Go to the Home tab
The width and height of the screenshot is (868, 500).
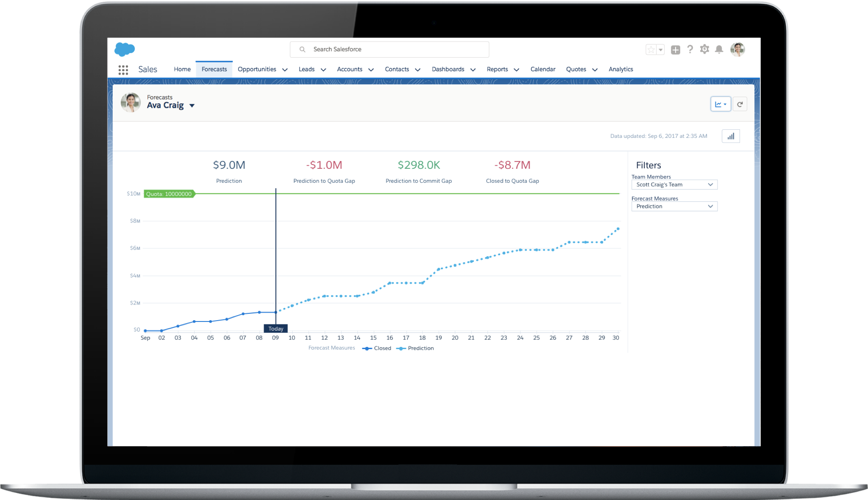(182, 69)
